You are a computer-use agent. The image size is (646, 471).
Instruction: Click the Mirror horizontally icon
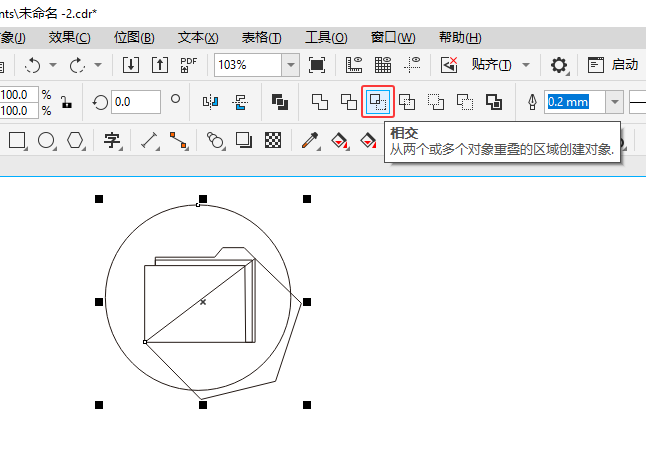pyautogui.click(x=210, y=102)
